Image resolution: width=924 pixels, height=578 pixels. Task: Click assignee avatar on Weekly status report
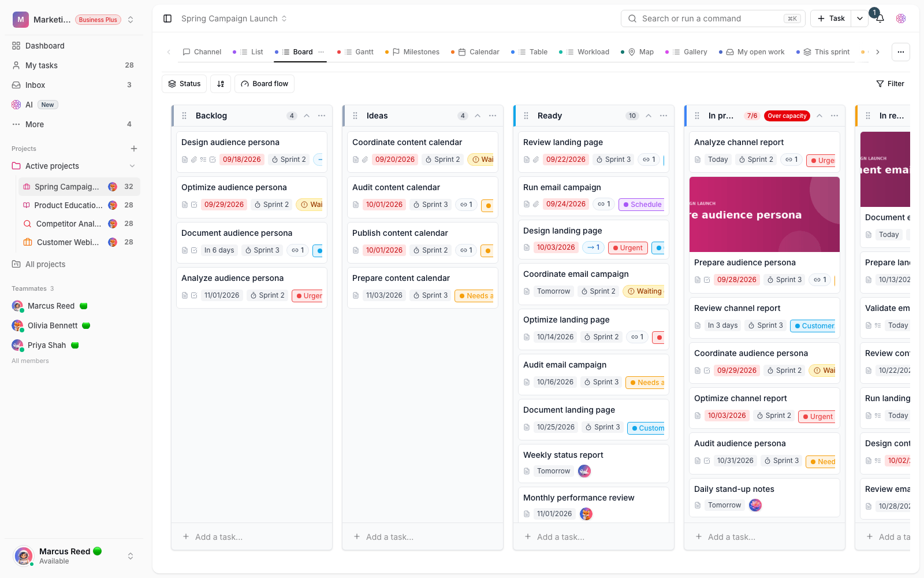point(584,471)
